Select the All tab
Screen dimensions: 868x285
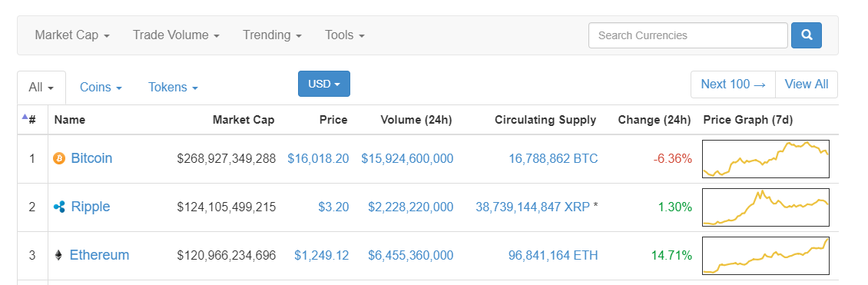pos(41,88)
